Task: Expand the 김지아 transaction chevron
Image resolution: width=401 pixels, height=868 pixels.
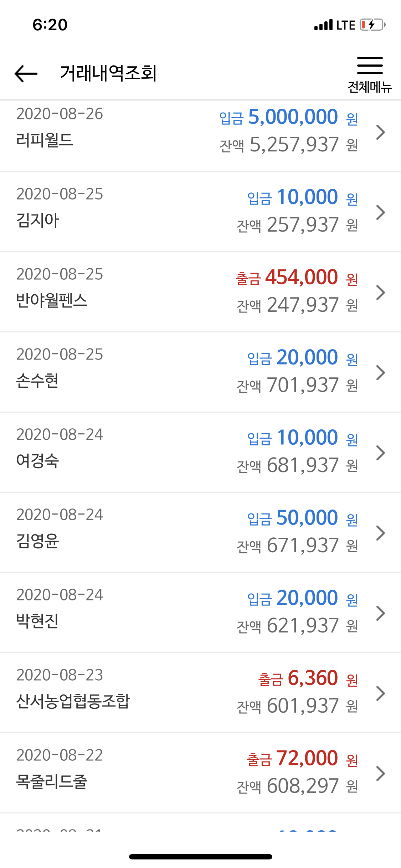Action: [x=381, y=212]
